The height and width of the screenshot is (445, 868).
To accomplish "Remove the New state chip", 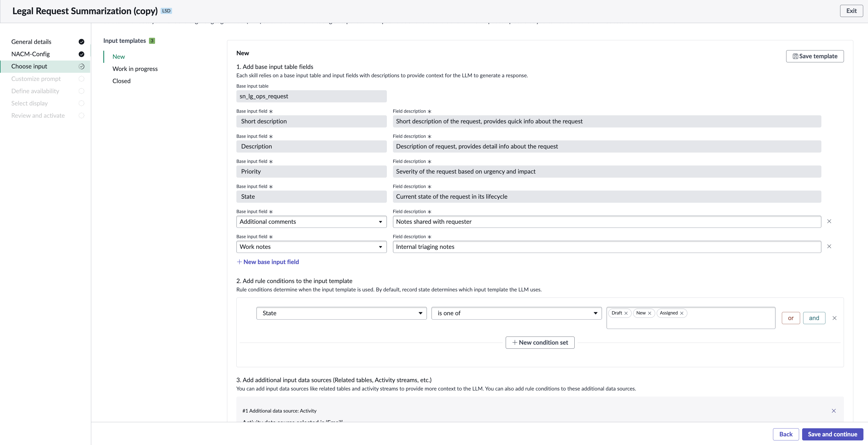I will point(650,313).
